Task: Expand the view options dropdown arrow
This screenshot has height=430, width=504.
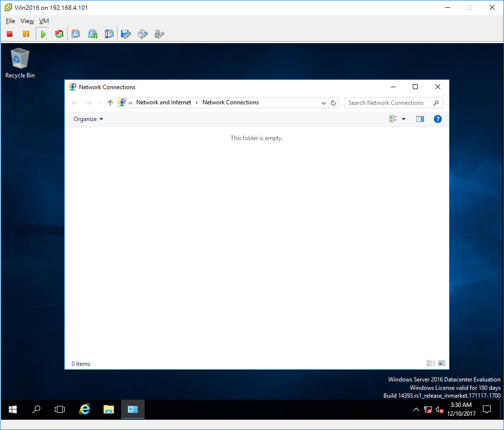Action: (403, 119)
